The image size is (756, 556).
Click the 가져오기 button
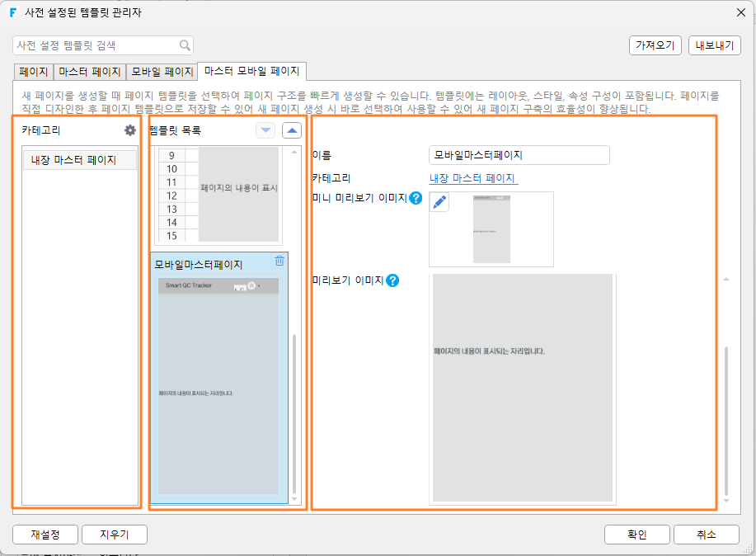coord(655,45)
